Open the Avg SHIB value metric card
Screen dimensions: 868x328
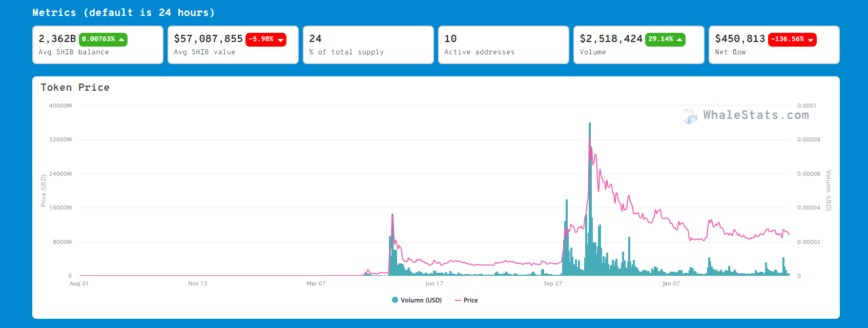(233, 45)
